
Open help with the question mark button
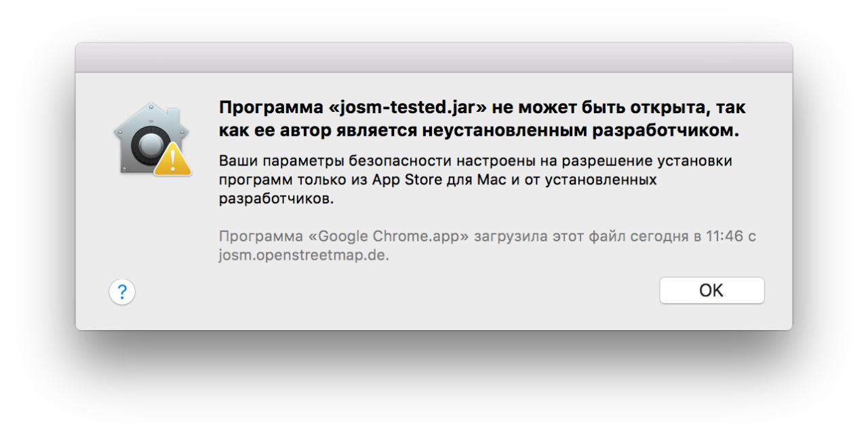pos(122,292)
